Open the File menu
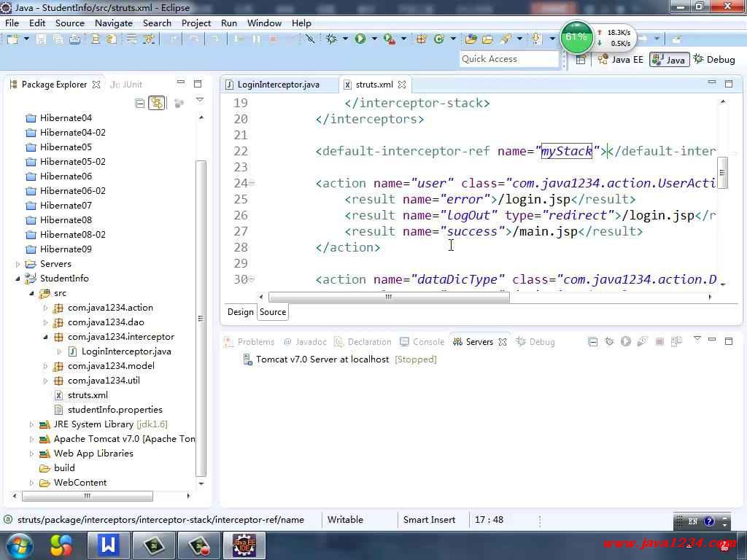The image size is (747, 560). (12, 23)
